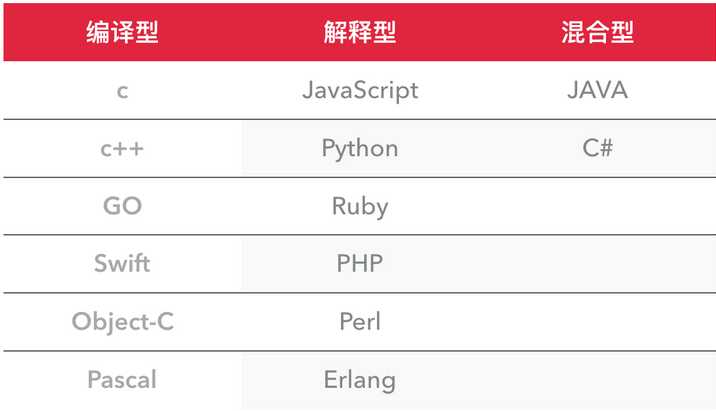Click the C# table cell
This screenshot has width=716, height=411.
[597, 148]
